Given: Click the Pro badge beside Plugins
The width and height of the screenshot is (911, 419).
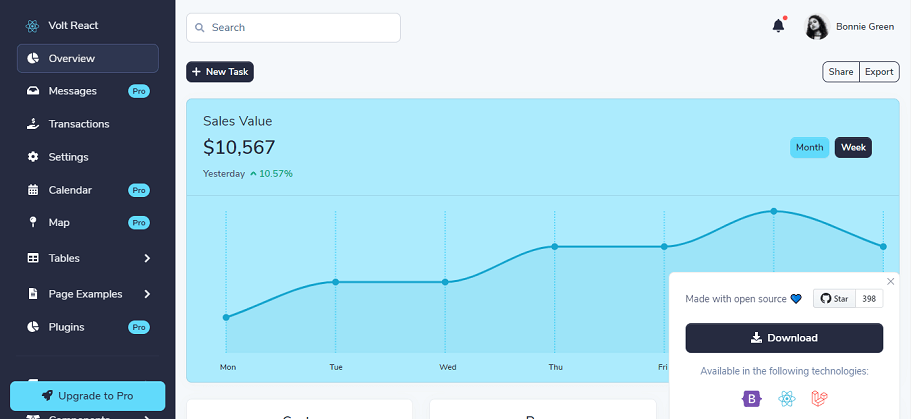Looking at the screenshot, I should tap(139, 327).
